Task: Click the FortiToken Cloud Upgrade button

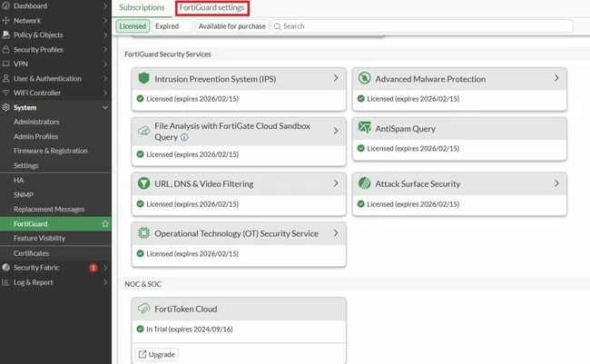Action: click(156, 354)
